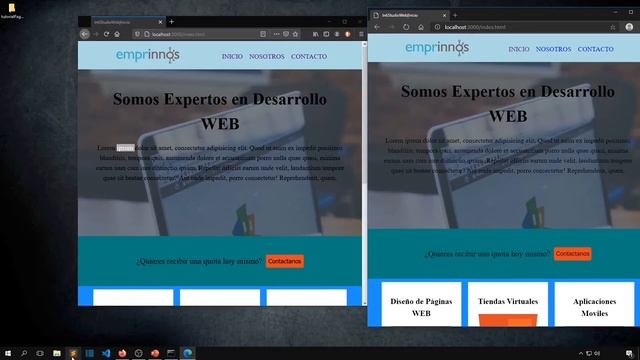The image size is (640, 360).
Task: Close the Firefox tab
Action: [x=160, y=22]
